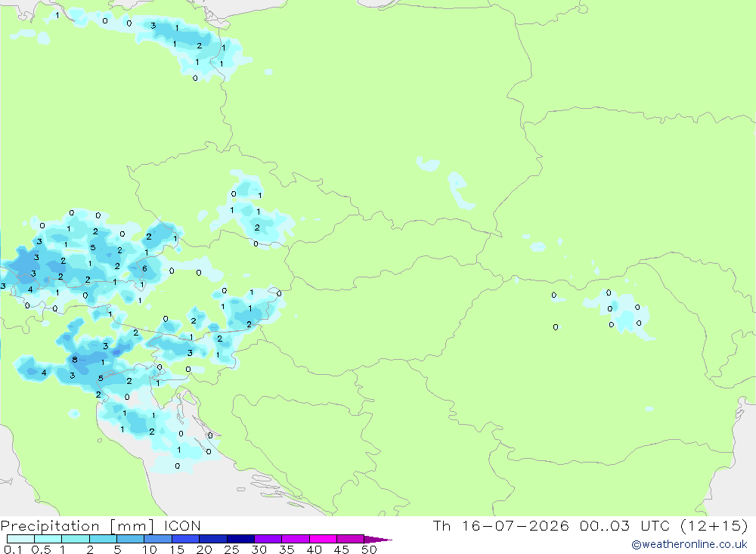The image size is (756, 554).
Task: Click the '40' legend scale label
Action: [314, 549]
